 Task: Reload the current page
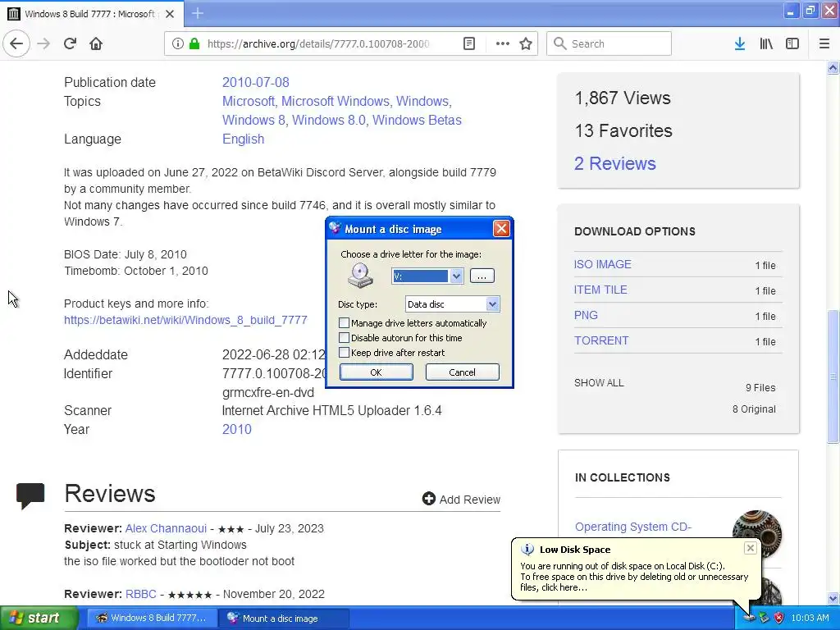point(70,43)
